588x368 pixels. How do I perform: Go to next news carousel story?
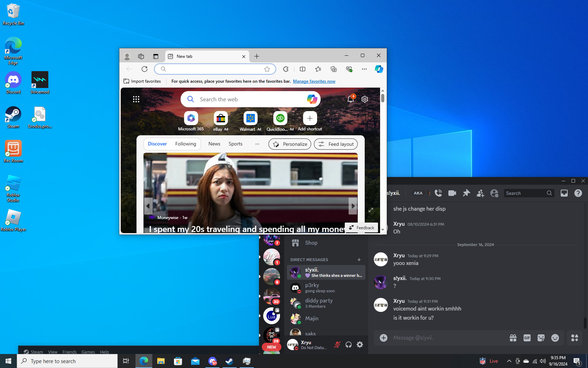[353, 206]
